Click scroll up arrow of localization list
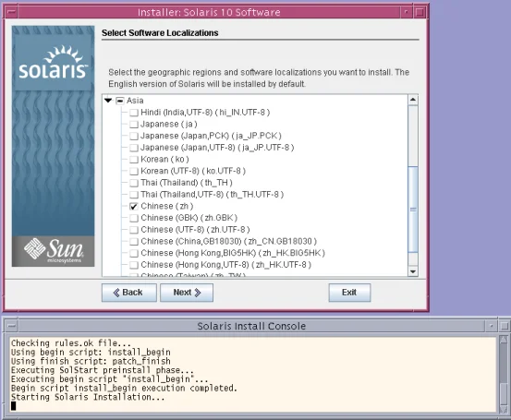Viewport: 511px width, 420px height. [413, 100]
